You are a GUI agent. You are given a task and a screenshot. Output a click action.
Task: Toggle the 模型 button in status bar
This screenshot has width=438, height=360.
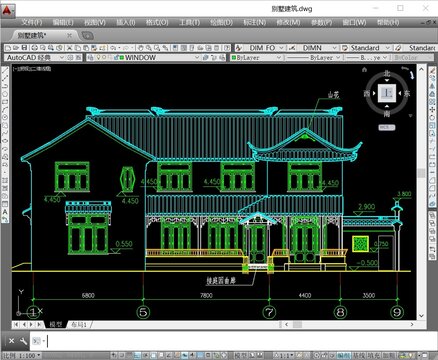pyautogui.click(x=241, y=355)
